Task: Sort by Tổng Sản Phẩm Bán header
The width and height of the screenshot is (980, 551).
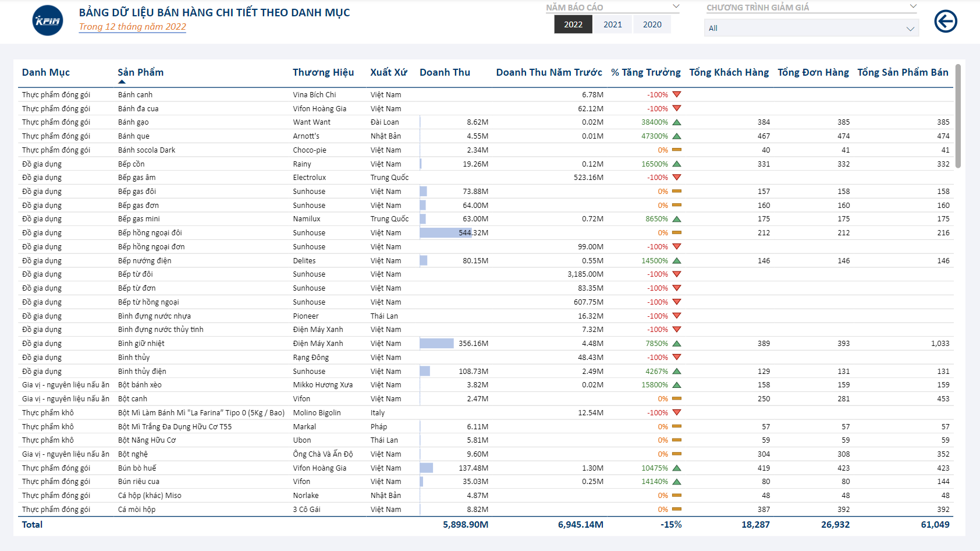Action: click(x=903, y=72)
